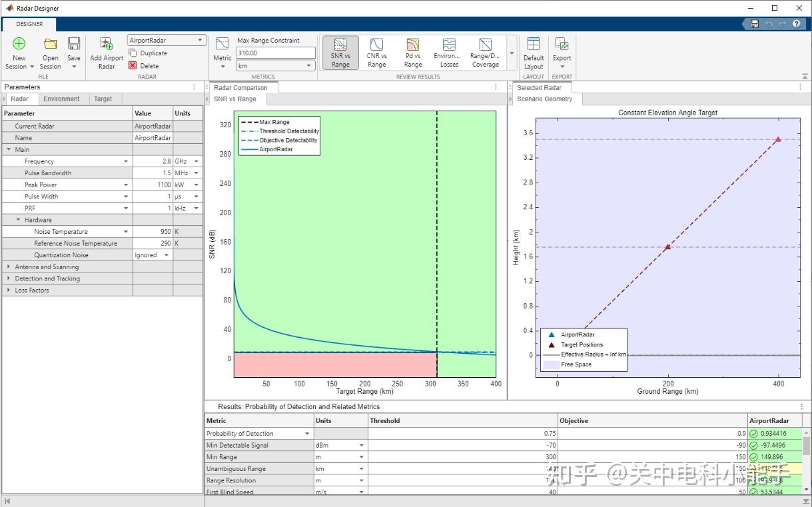Click the Add Airport Radar icon
The image size is (812, 507).
(107, 45)
